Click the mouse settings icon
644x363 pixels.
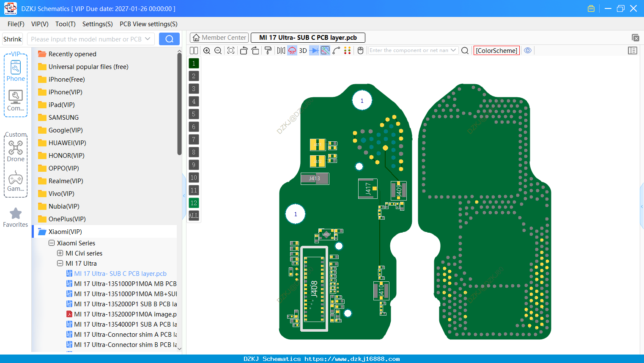pos(360,50)
